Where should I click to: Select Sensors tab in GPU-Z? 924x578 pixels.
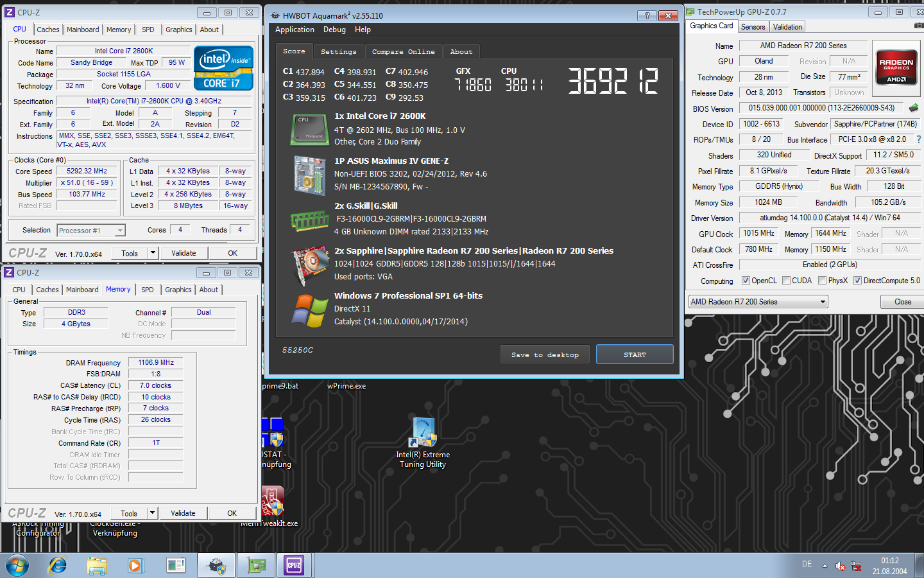point(753,27)
